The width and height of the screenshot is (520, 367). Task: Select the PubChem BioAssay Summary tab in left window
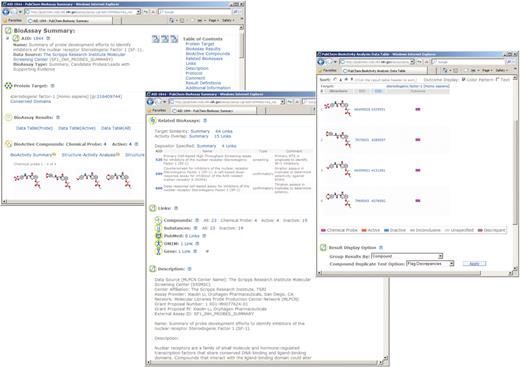(x=69, y=21)
